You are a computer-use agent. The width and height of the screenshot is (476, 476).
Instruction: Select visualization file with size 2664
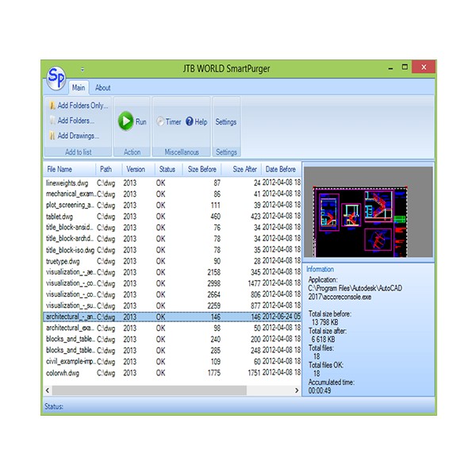tap(172, 294)
